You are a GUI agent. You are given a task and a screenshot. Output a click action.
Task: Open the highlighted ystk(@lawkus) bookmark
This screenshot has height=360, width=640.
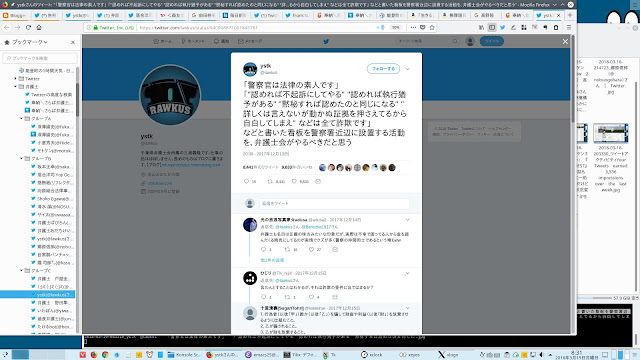(x=38, y=294)
